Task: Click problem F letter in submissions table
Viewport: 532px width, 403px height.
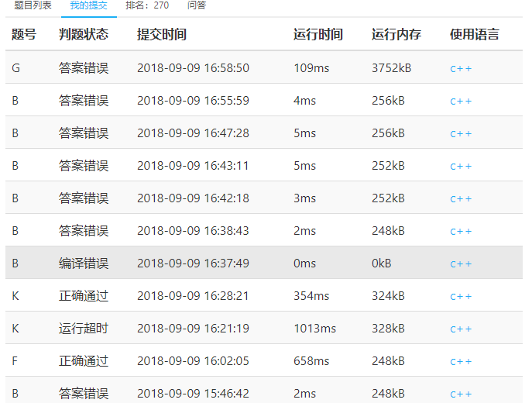Action: pyautogui.click(x=15, y=361)
